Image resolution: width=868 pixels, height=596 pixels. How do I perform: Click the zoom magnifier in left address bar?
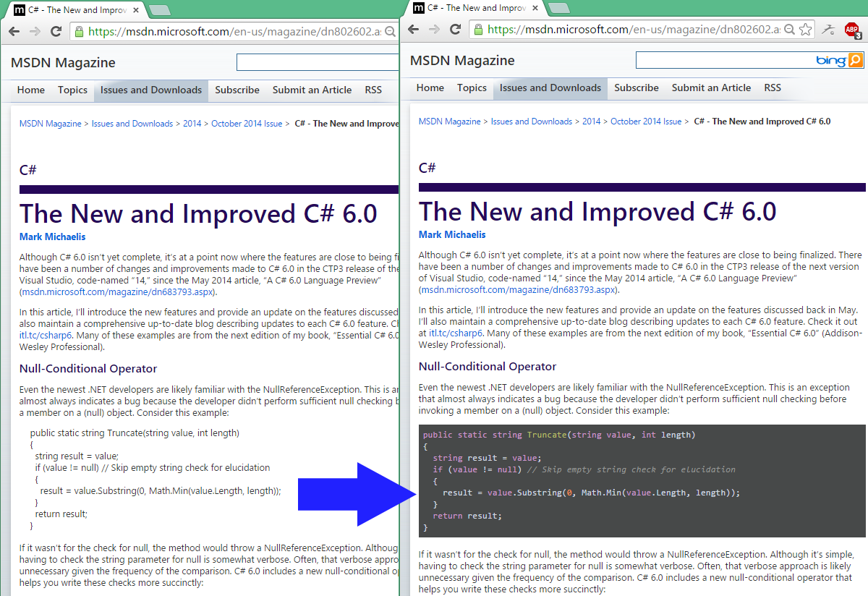tap(390, 32)
